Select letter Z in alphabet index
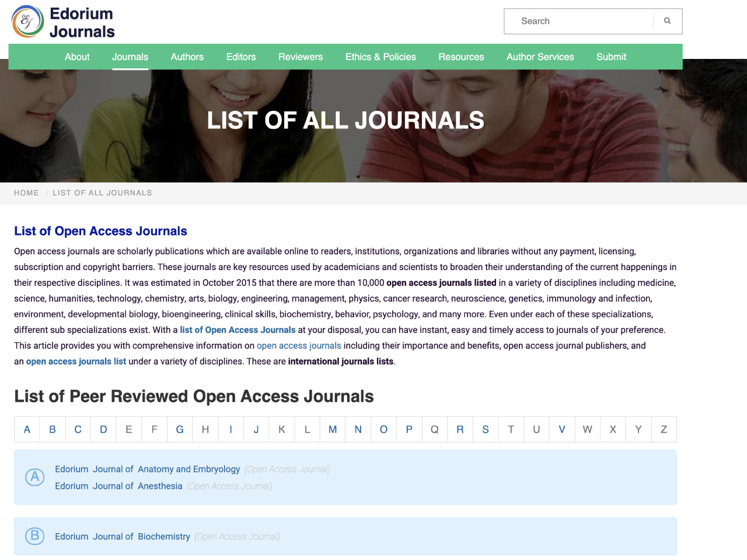The width and height of the screenshot is (747, 560). pyautogui.click(x=664, y=429)
